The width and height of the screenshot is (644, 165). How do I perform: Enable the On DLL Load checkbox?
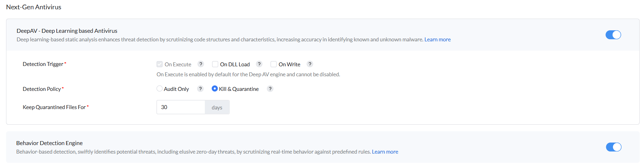215,64
